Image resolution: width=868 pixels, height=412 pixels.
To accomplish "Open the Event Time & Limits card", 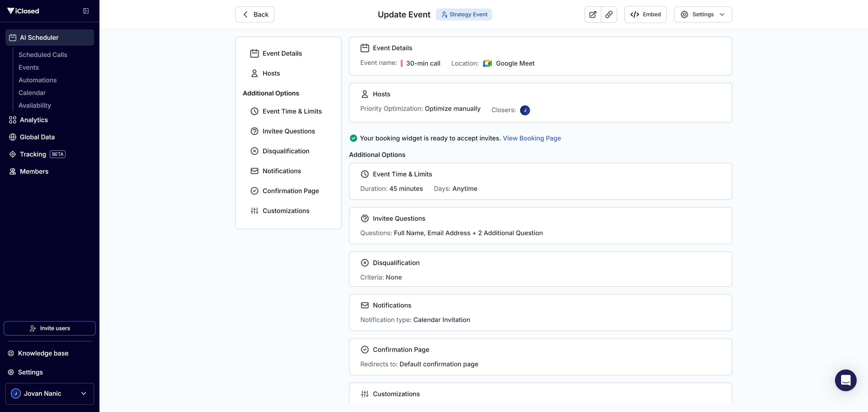I will click(x=540, y=181).
